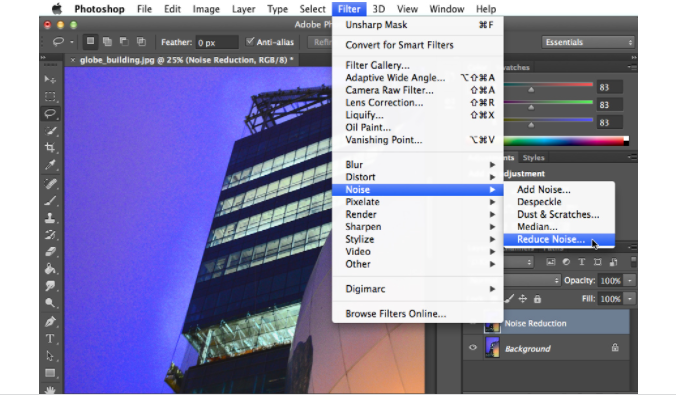The width and height of the screenshot is (676, 396).
Task: Select the Brush tool
Action: pyautogui.click(x=50, y=200)
